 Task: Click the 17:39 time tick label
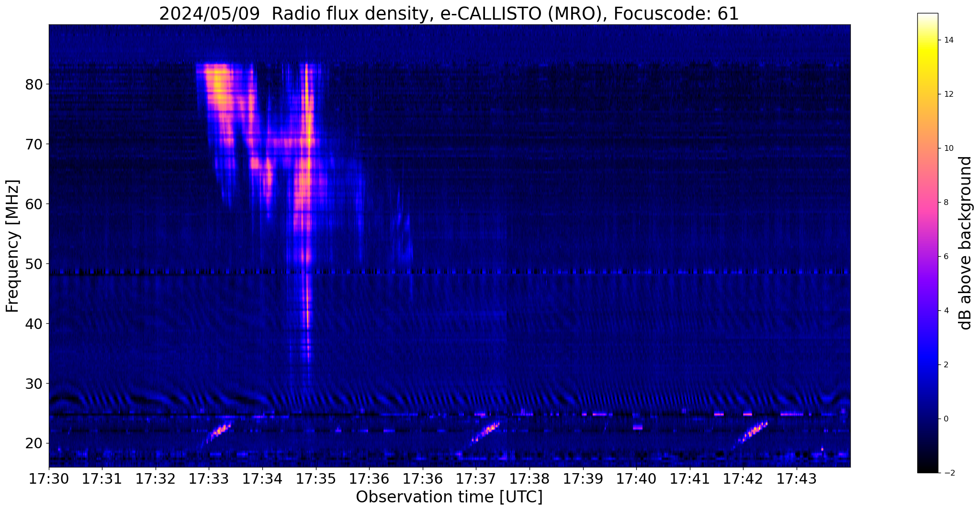pos(583,479)
